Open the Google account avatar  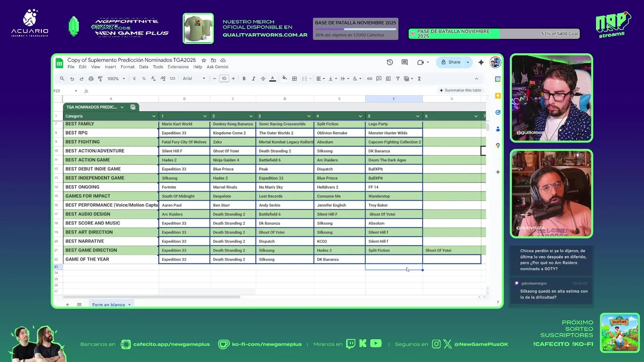495,62
